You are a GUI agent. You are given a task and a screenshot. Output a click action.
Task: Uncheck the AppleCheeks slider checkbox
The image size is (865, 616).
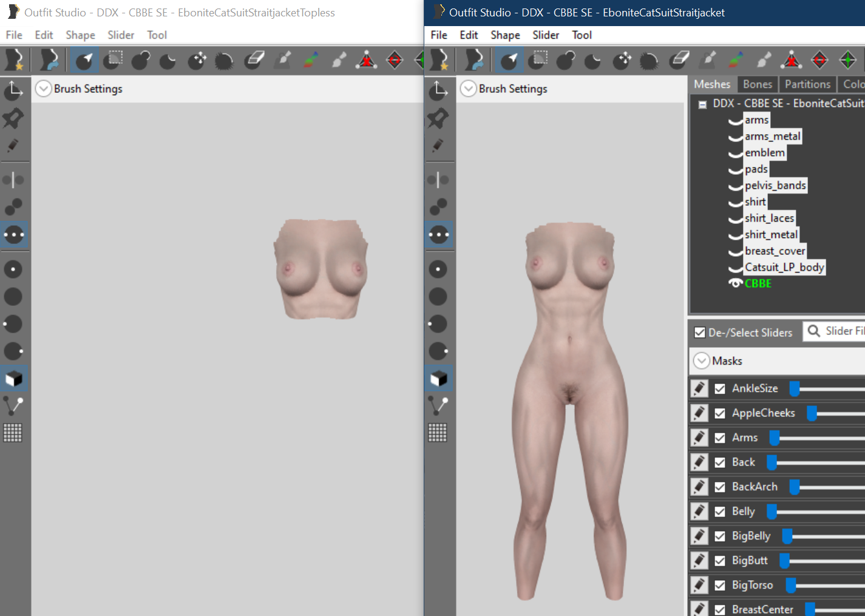pos(720,413)
